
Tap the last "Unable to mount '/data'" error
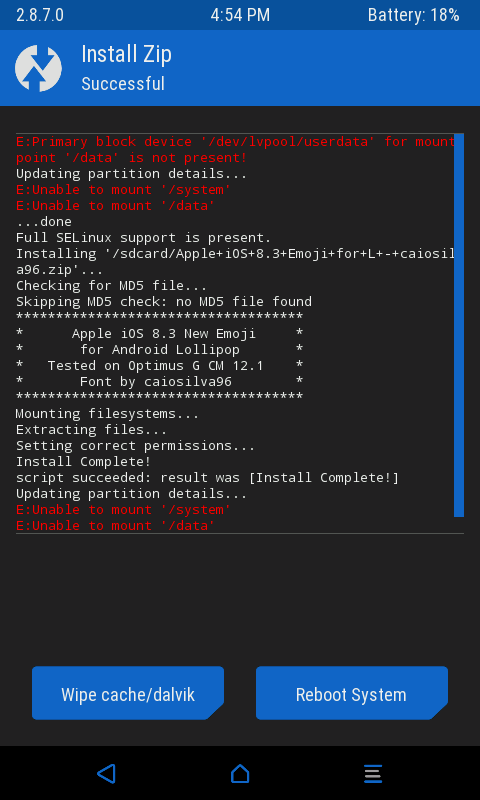click(115, 526)
